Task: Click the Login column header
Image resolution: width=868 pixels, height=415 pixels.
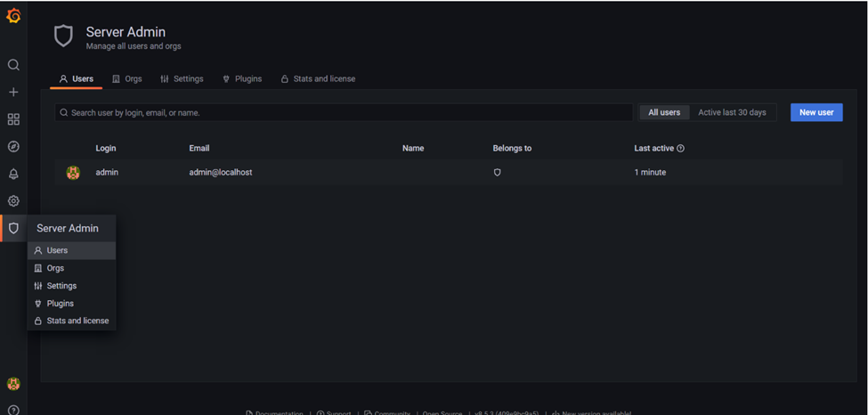Action: pyautogui.click(x=106, y=149)
